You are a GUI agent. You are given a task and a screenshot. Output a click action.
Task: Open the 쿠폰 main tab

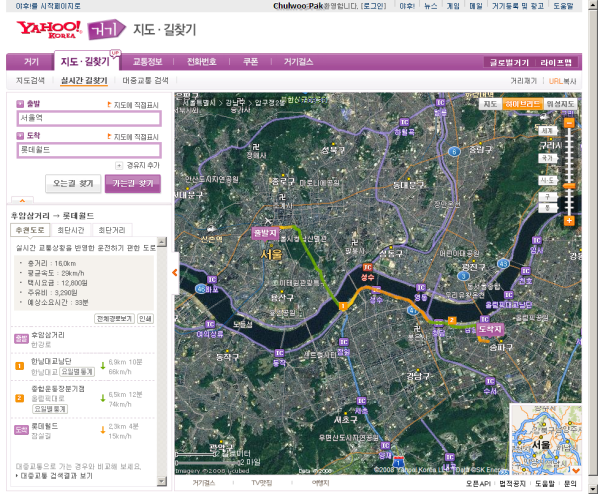(x=251, y=62)
